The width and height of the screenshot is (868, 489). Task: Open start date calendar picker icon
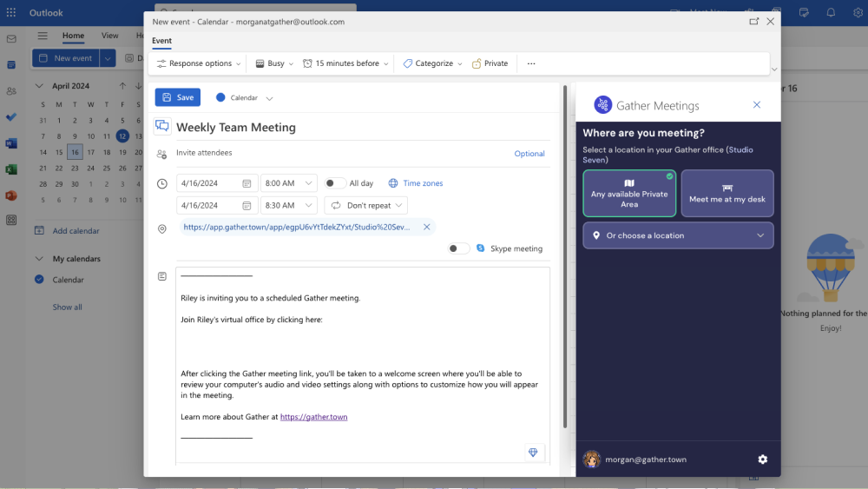pos(247,183)
